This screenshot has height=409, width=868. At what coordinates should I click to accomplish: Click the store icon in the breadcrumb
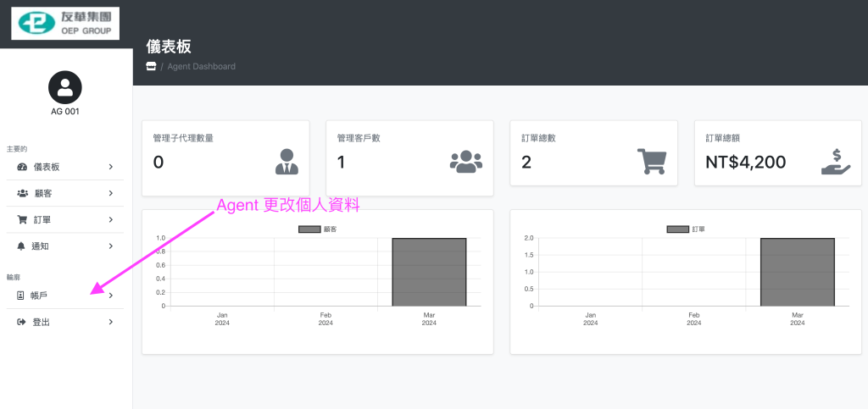(x=151, y=66)
